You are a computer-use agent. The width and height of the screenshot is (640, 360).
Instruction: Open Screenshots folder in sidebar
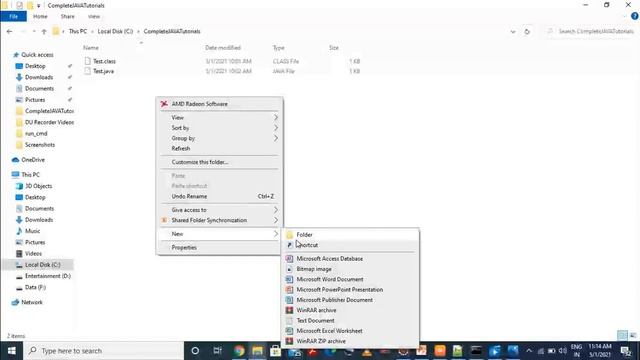point(40,145)
